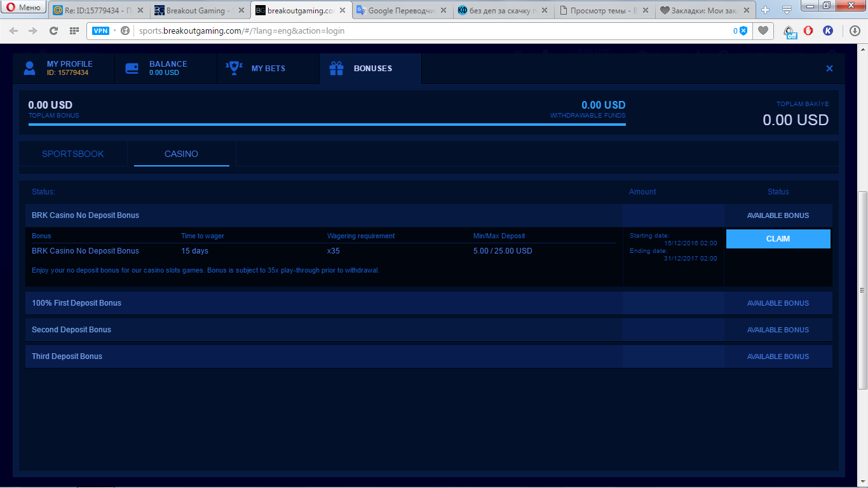The height and width of the screenshot is (488, 868).
Task: Click the 15 days time to wager value
Action: tap(194, 251)
